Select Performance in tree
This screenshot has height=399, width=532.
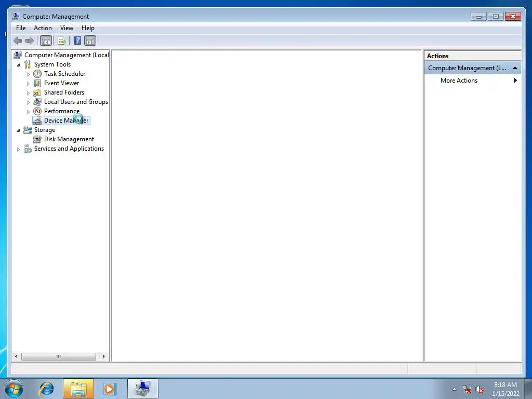pyautogui.click(x=62, y=111)
